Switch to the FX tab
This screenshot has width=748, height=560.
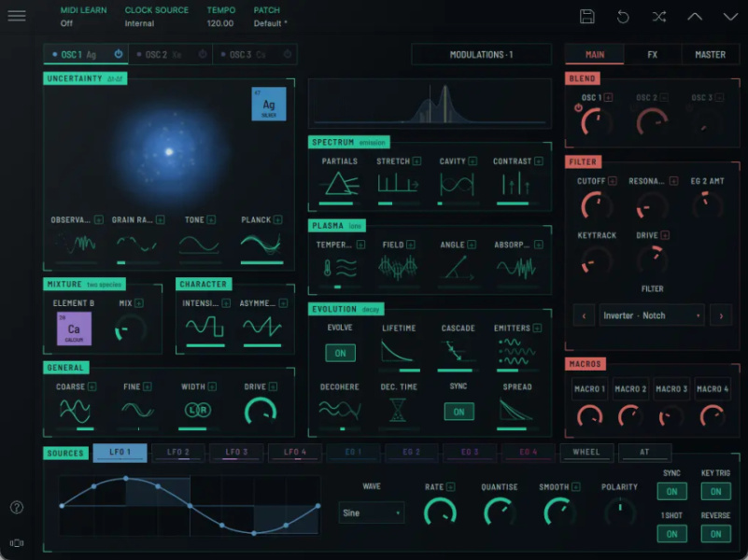[652, 54]
